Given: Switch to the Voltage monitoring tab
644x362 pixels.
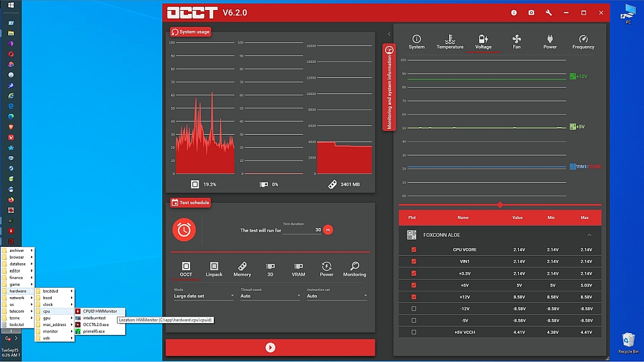Looking at the screenshot, I should tap(483, 42).
